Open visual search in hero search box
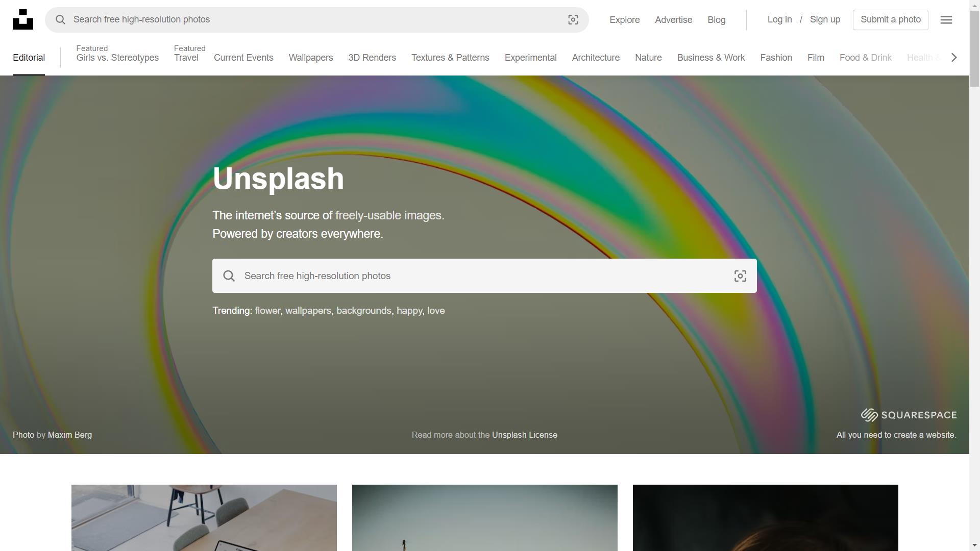The image size is (980, 551). pos(740,276)
